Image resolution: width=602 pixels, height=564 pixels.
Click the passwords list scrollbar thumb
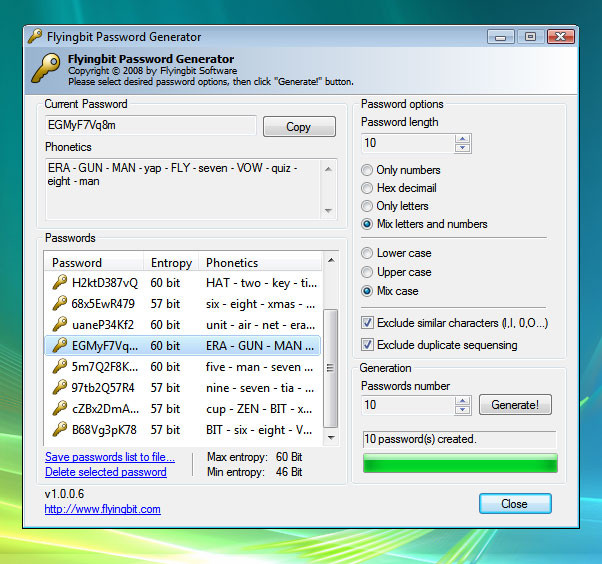pos(330,368)
